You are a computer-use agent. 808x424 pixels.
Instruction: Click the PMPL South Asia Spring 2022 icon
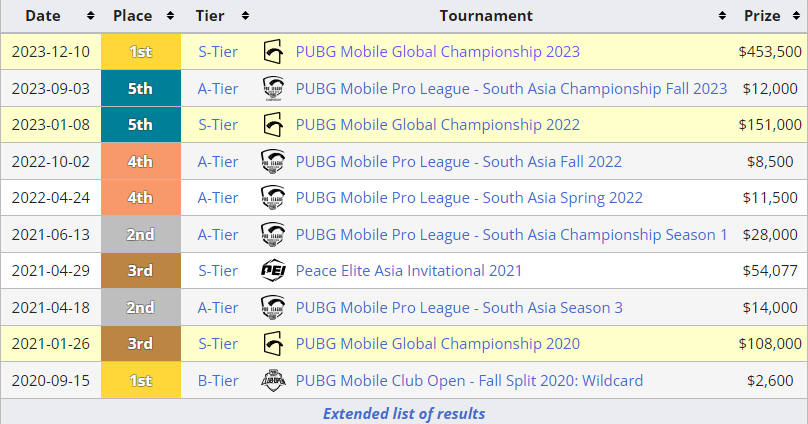272,198
